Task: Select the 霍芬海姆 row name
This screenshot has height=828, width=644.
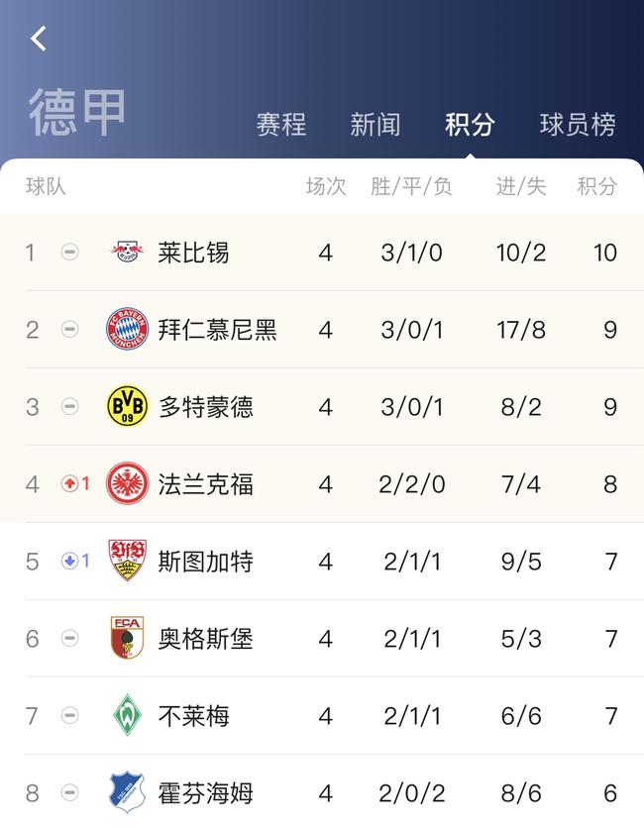Action: tap(205, 793)
